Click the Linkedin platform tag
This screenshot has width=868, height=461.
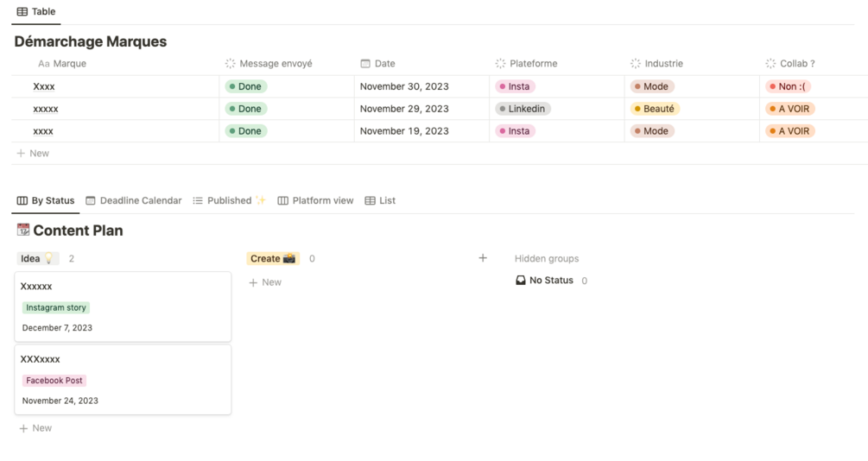pos(523,109)
